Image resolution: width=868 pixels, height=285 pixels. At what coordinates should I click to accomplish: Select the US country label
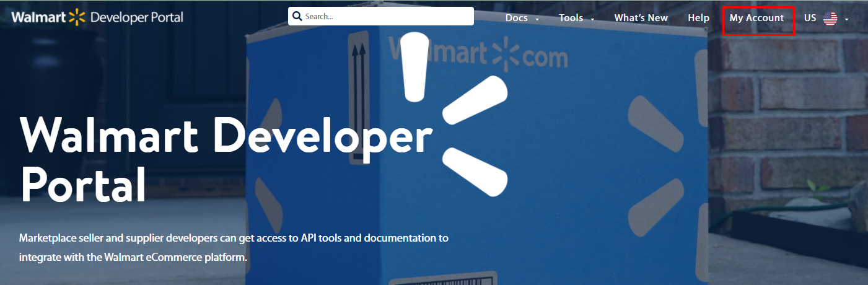click(x=810, y=18)
